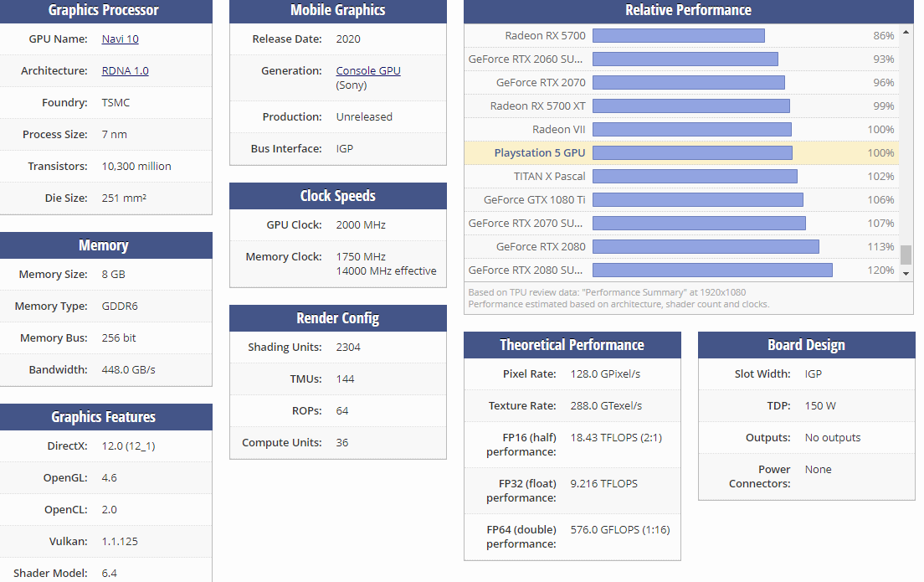The height and width of the screenshot is (582, 924).
Task: Open the Console GPU generation link
Action: [x=367, y=71]
